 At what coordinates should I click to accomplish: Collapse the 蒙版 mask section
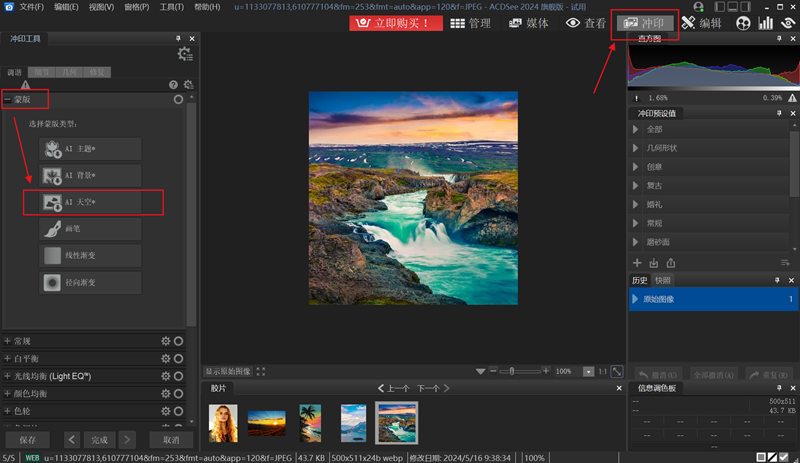click(x=8, y=100)
